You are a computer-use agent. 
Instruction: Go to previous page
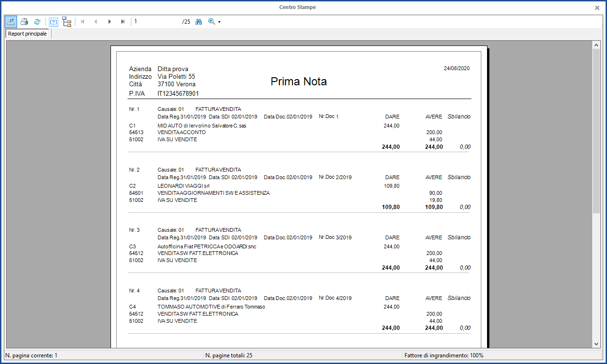click(x=96, y=21)
